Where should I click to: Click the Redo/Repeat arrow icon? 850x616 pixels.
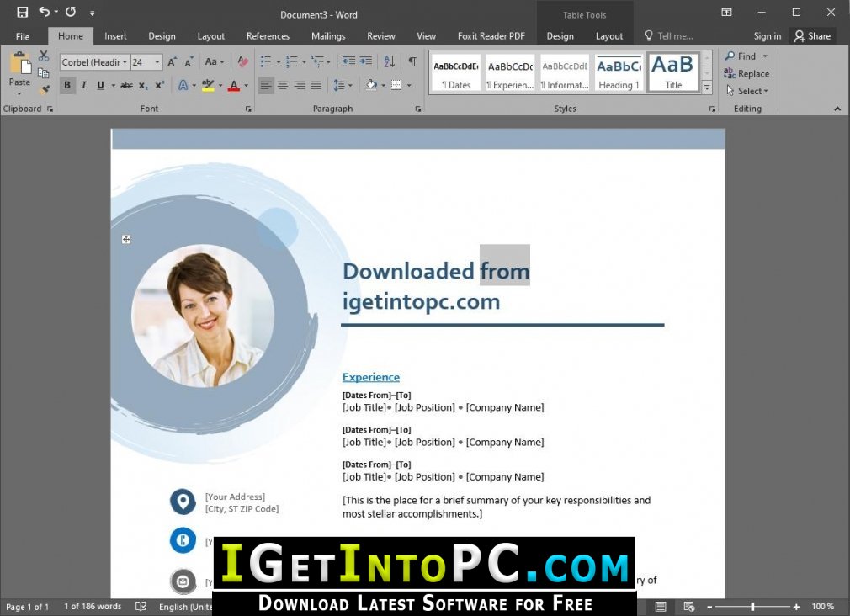pyautogui.click(x=71, y=12)
